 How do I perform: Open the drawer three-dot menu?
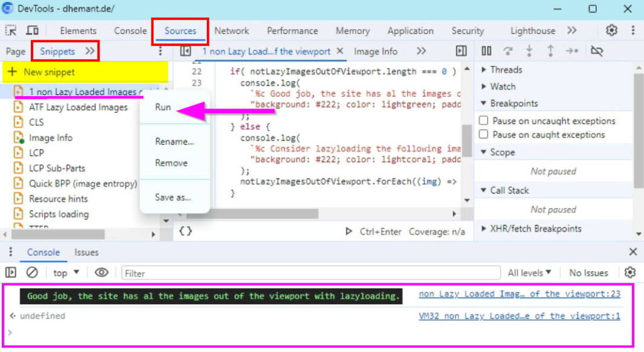pos(11,252)
